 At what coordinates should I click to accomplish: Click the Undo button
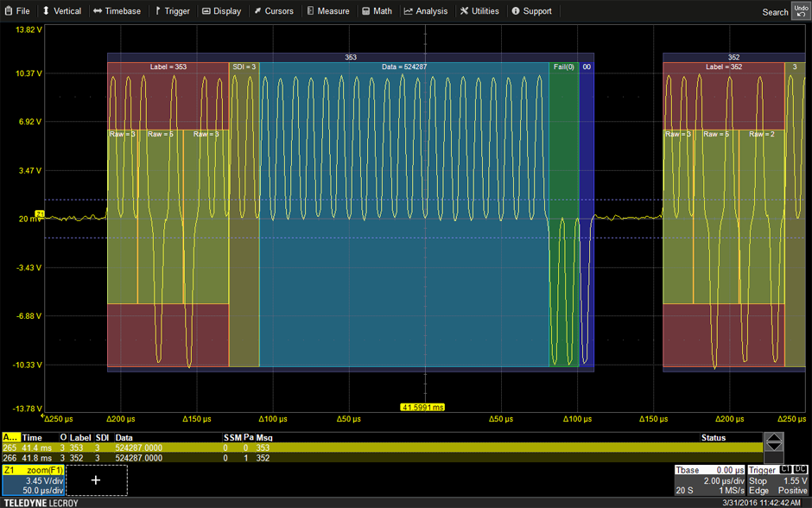click(x=801, y=10)
